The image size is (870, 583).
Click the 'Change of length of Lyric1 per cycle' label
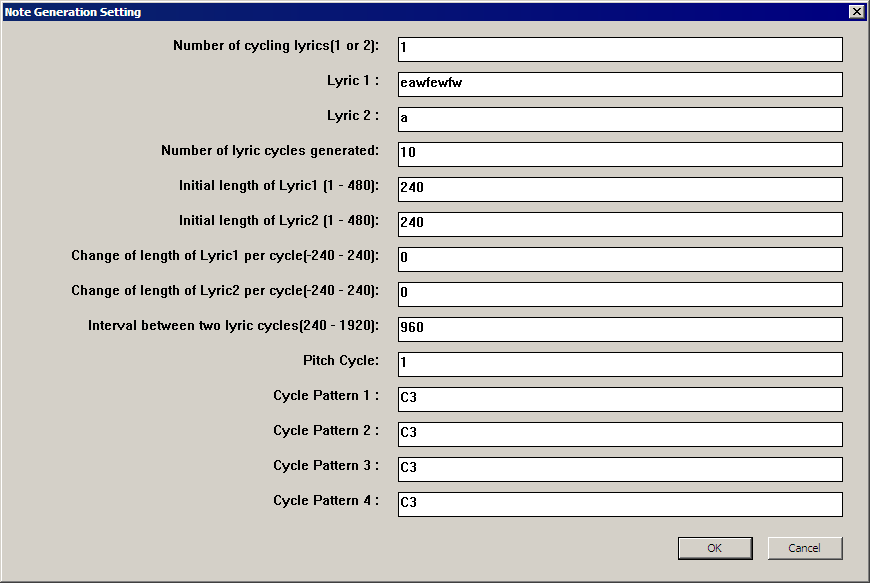click(225, 255)
